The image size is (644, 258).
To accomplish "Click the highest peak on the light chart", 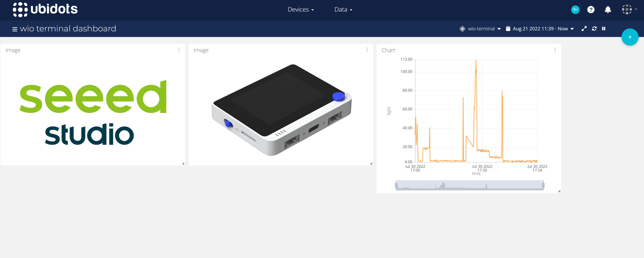I will pos(476,60).
